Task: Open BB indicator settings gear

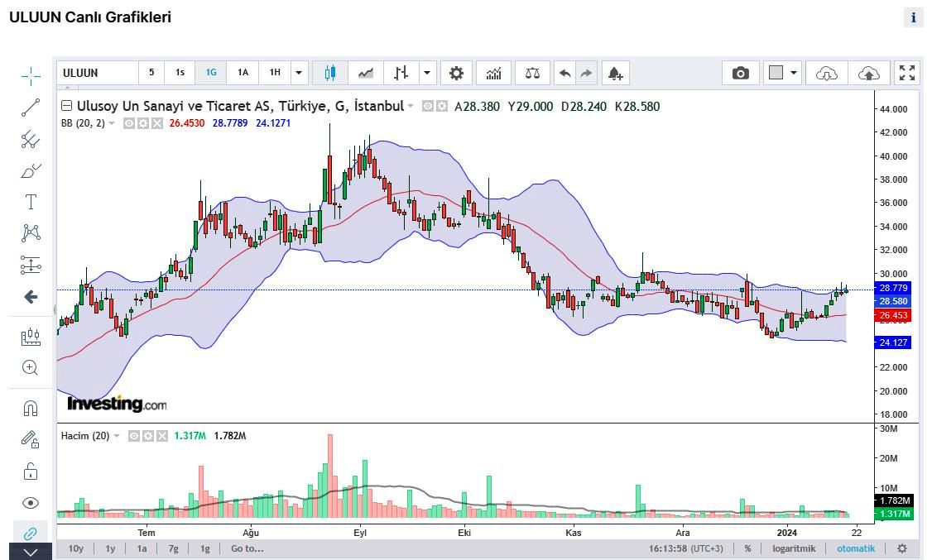Action: (x=142, y=123)
